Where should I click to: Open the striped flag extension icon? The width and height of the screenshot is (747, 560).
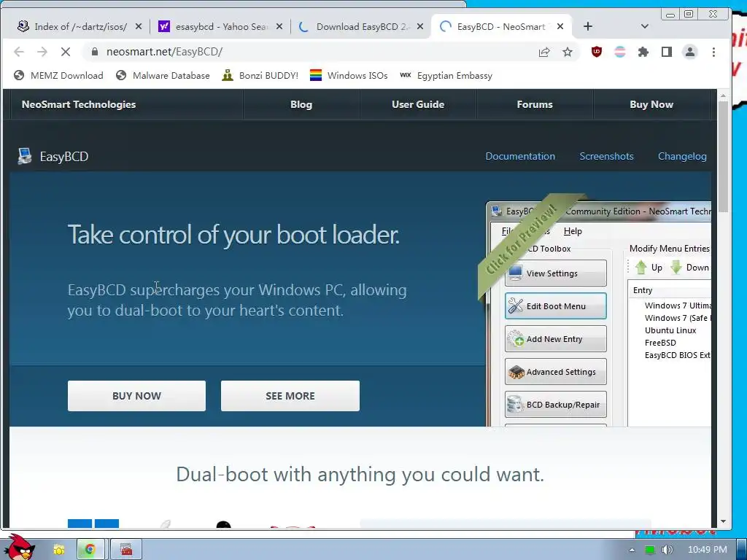(620, 52)
